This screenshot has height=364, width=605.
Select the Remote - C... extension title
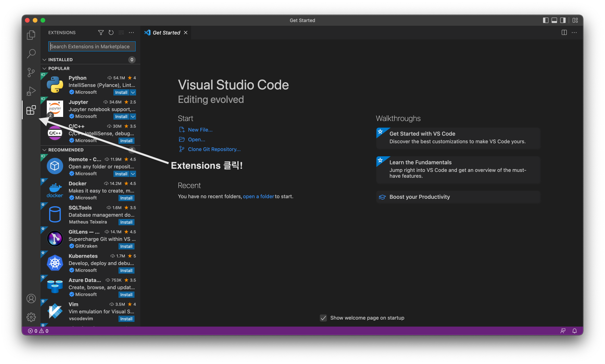pyautogui.click(x=85, y=159)
